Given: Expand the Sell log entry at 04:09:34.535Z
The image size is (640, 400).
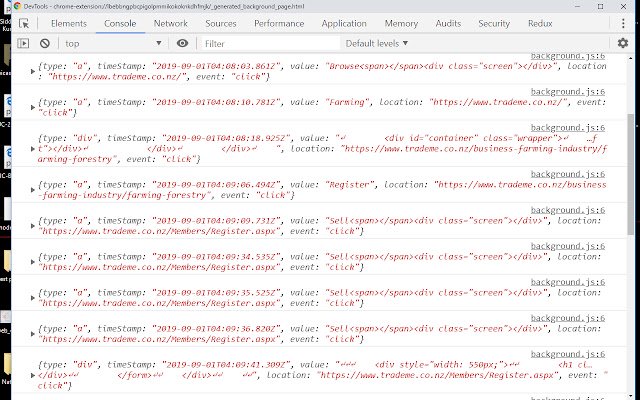Looking at the screenshot, I should (33, 262).
